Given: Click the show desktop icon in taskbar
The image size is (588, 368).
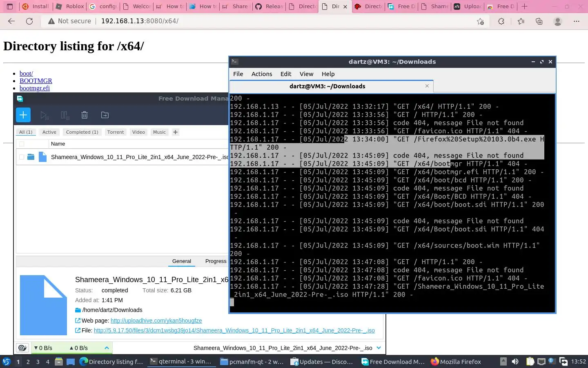Looking at the screenshot, I should 71,361.
